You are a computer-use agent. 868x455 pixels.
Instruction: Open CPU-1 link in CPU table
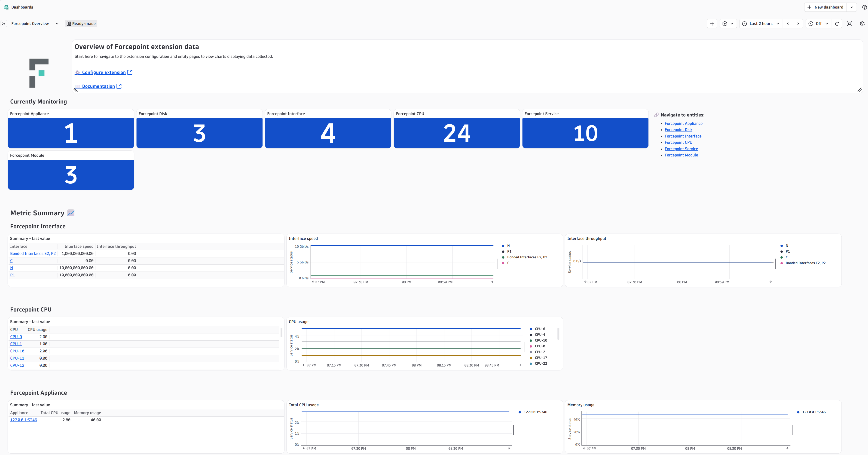16,344
